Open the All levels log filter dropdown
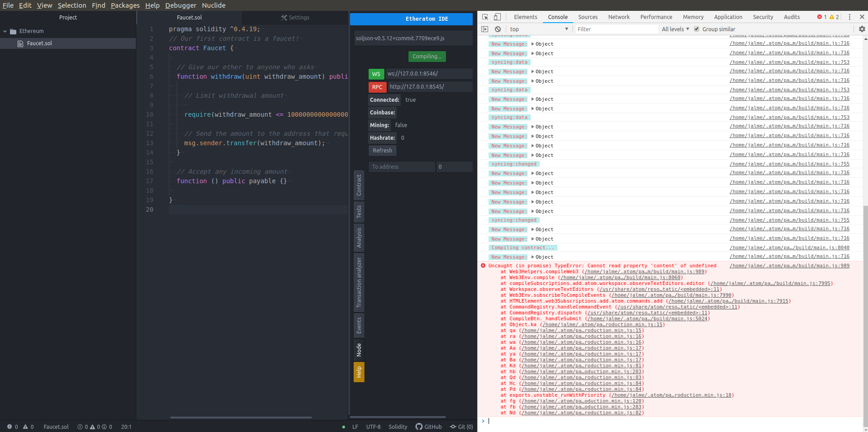 [x=676, y=29]
